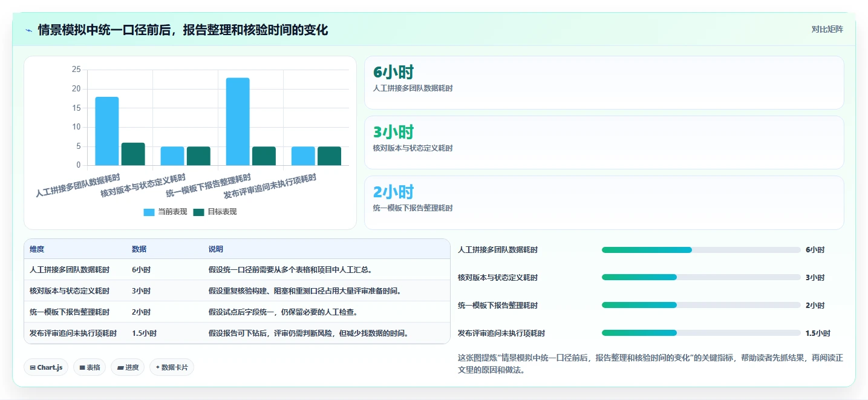
Task: Click the x-axis label 人工拼接多团队数据耗时 under chart
Action: [78, 185]
